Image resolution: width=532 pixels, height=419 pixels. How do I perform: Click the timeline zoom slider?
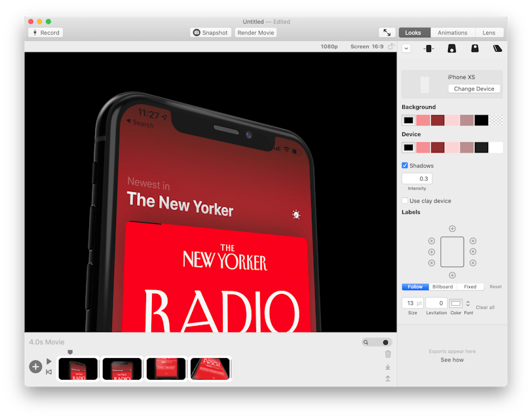[x=377, y=342]
